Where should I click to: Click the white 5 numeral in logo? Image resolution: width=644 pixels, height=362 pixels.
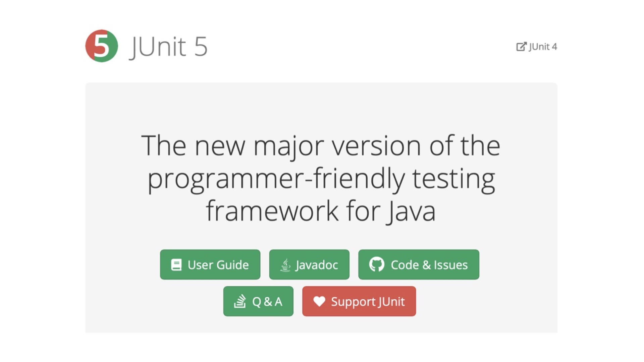click(x=101, y=46)
